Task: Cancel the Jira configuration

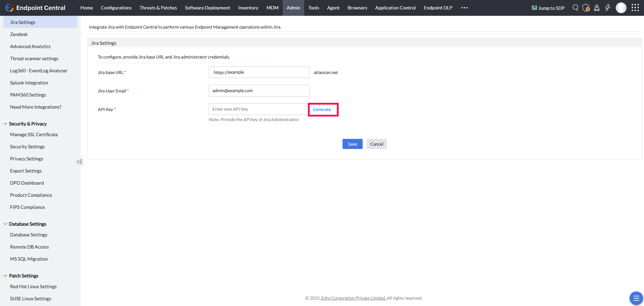Action: pos(377,144)
